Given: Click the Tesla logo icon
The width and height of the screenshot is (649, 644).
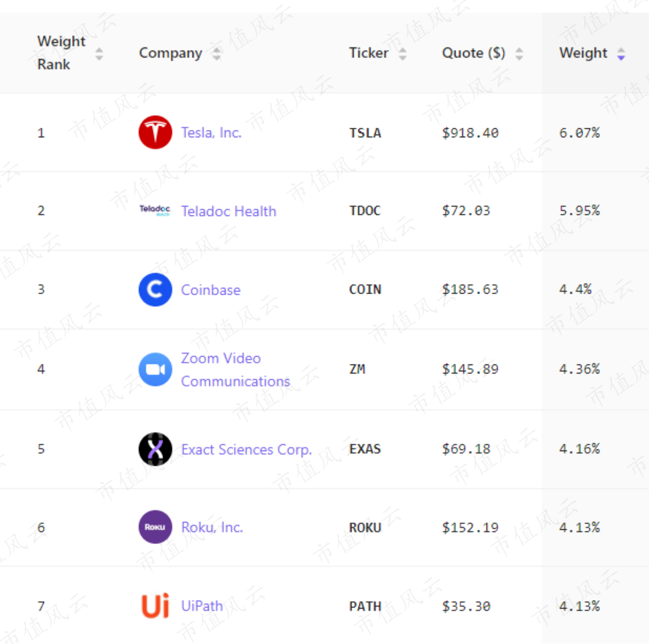Looking at the screenshot, I should (155, 133).
